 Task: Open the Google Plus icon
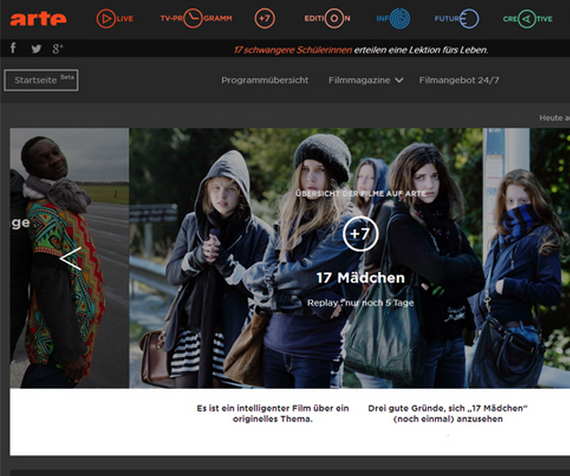pyautogui.click(x=57, y=48)
